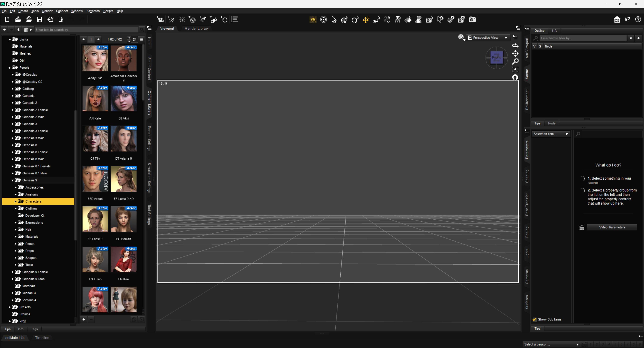644x348 pixels.
Task: Open the Timeline pane tab
Action: [42, 338]
